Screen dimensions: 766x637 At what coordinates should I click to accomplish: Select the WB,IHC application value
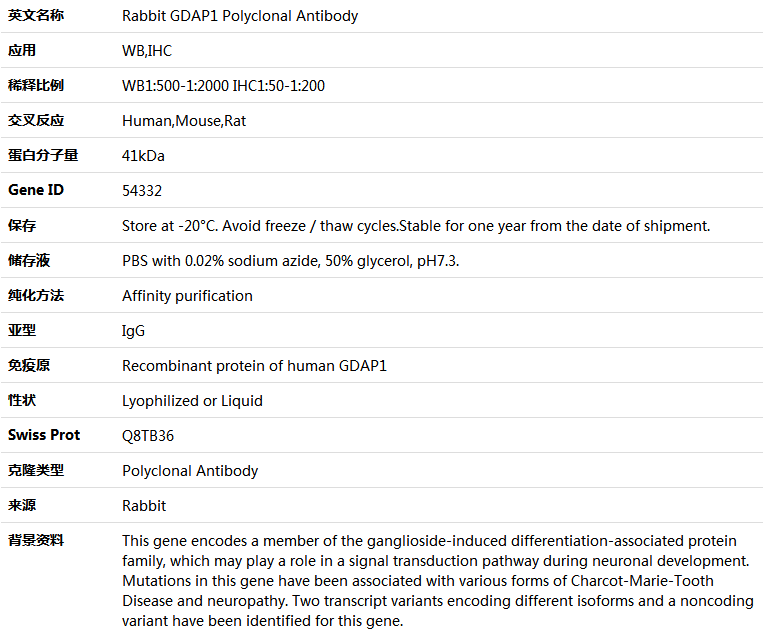tap(147, 51)
